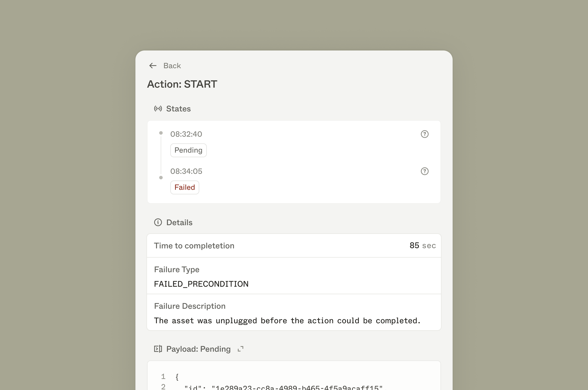The width and height of the screenshot is (588, 390).
Task: Click the Details info icon
Action: [x=158, y=222]
